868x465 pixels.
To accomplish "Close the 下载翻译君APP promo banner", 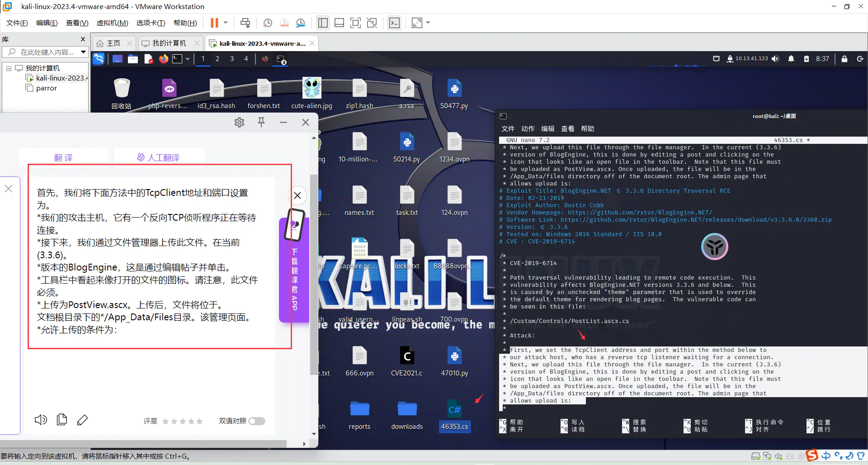I will (x=297, y=195).
